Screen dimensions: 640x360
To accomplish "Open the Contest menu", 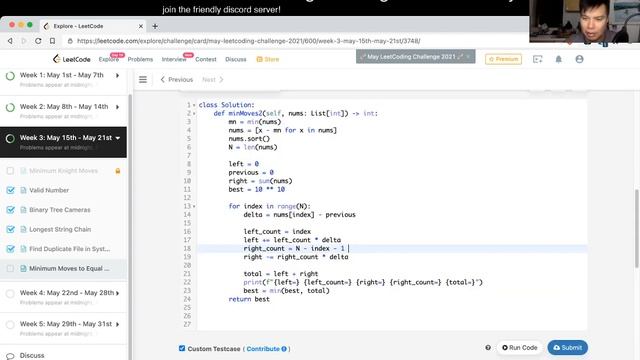I will pyautogui.click(x=206, y=59).
